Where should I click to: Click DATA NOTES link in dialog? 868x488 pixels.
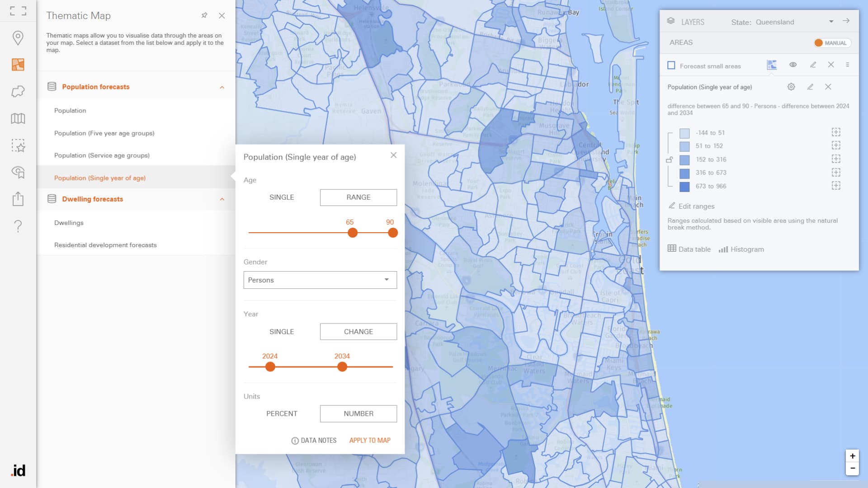[x=314, y=440]
